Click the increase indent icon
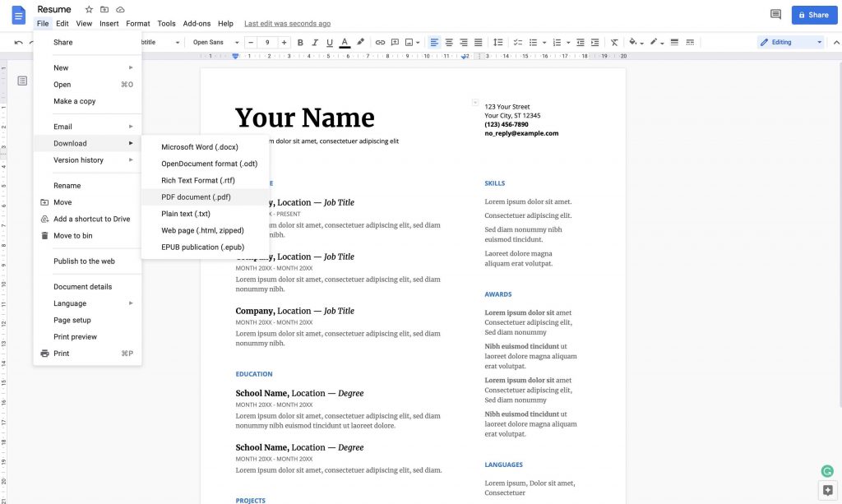The width and height of the screenshot is (842, 504). 596,42
